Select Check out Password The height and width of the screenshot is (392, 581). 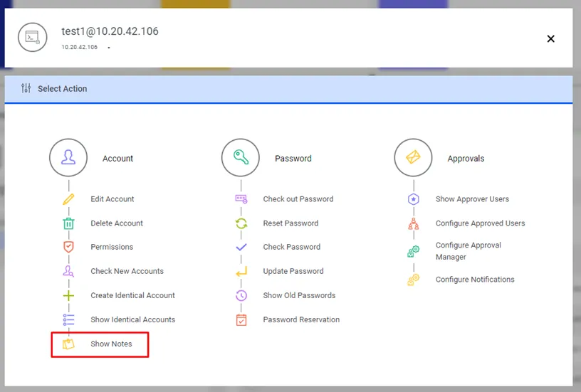pyautogui.click(x=298, y=199)
